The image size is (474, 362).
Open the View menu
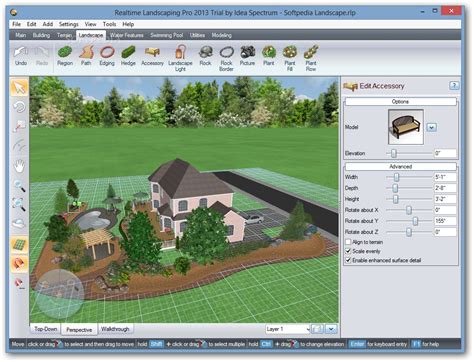pos(90,24)
